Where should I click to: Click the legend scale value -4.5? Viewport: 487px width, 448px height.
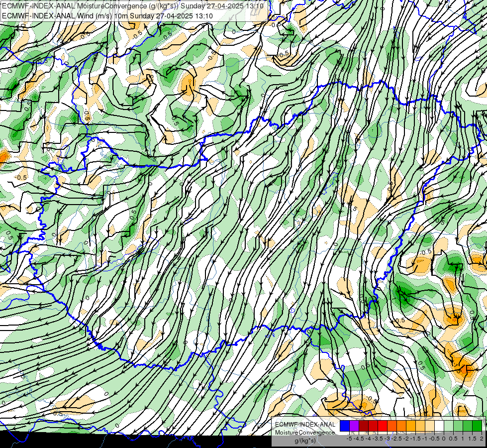click(x=359, y=439)
